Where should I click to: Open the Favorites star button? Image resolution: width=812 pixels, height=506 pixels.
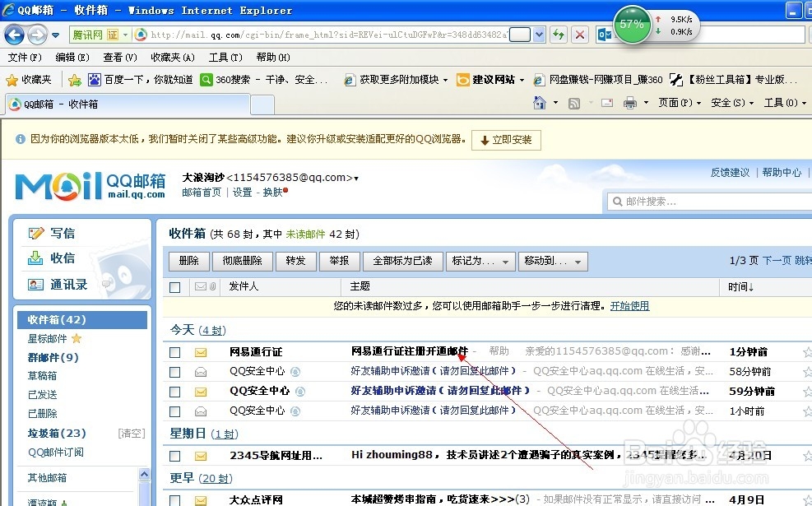click(29, 80)
